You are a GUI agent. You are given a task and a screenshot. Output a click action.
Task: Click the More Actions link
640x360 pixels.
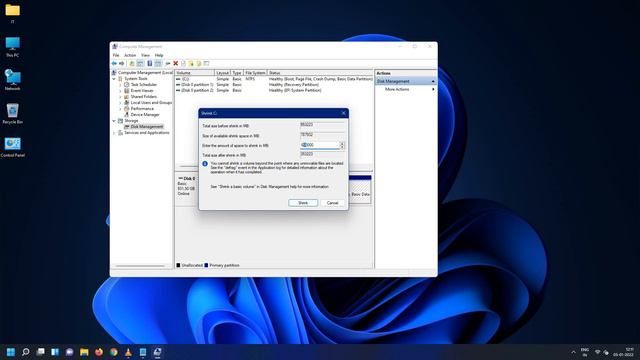tap(397, 89)
